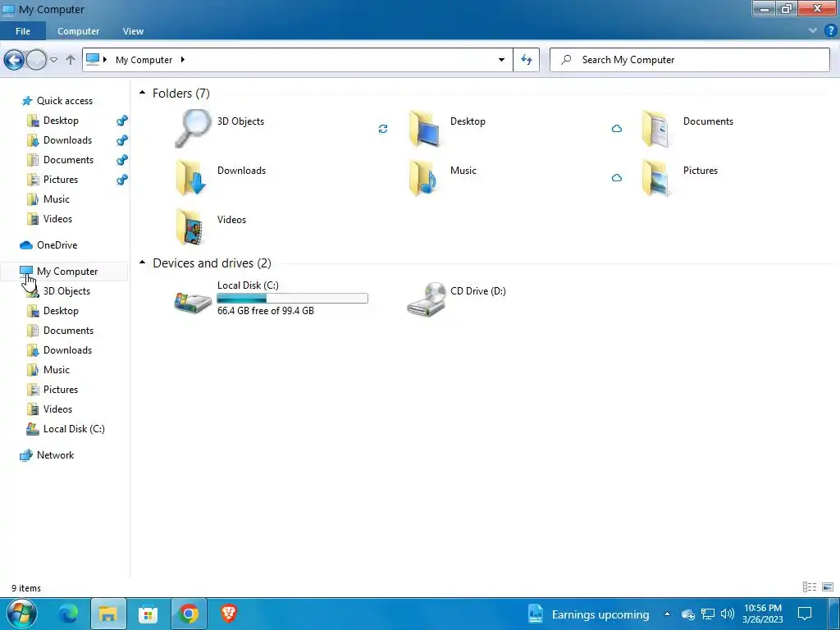This screenshot has height=630, width=840.
Task: Open pinned Pictures under Quick access
Action: [61, 180]
